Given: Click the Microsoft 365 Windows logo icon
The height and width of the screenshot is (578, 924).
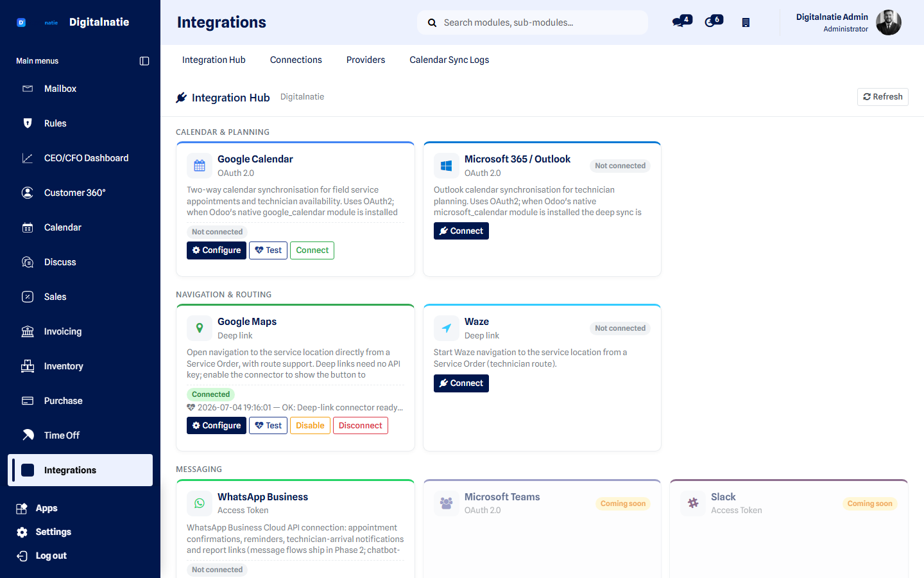Looking at the screenshot, I should 447,166.
